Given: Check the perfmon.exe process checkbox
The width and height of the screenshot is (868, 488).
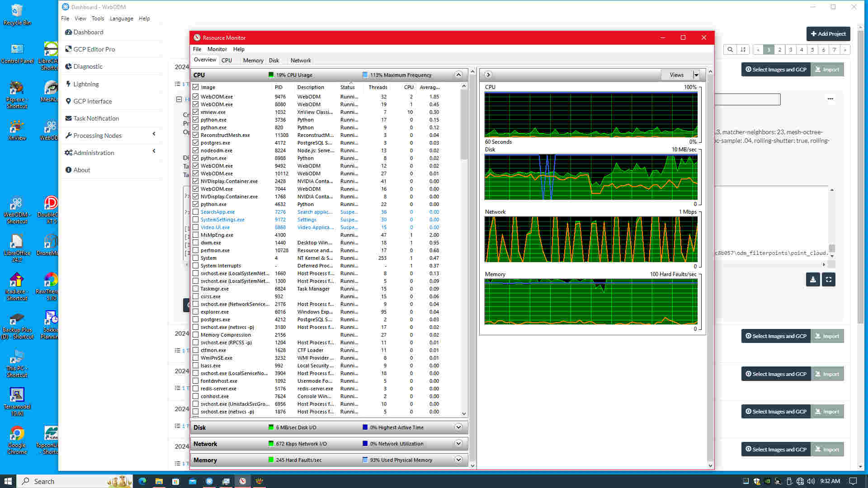Looking at the screenshot, I should pos(196,250).
